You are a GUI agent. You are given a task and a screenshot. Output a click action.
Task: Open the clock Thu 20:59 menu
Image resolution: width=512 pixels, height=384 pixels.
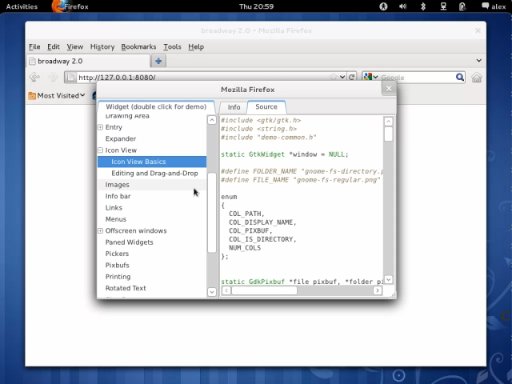(x=256, y=6)
